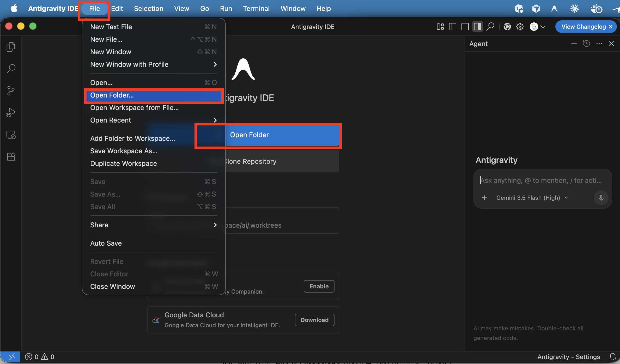Image resolution: width=620 pixels, height=364 pixels.
Task: Select Open... menu item
Action: click(x=154, y=83)
